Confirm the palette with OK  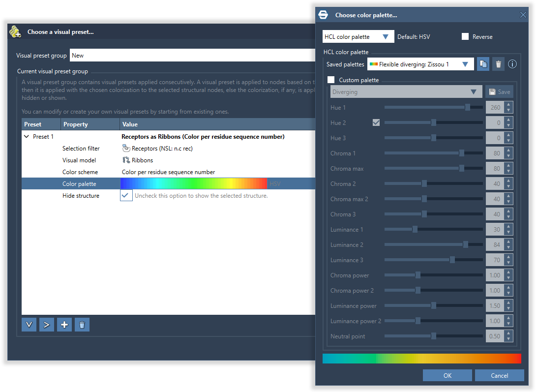[447, 375]
